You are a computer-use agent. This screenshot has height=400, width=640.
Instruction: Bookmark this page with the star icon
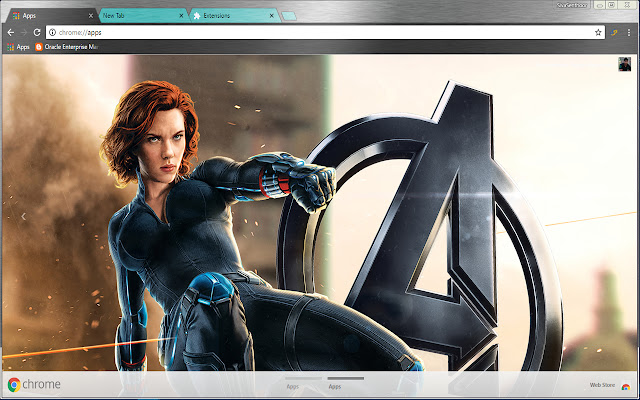(598, 32)
